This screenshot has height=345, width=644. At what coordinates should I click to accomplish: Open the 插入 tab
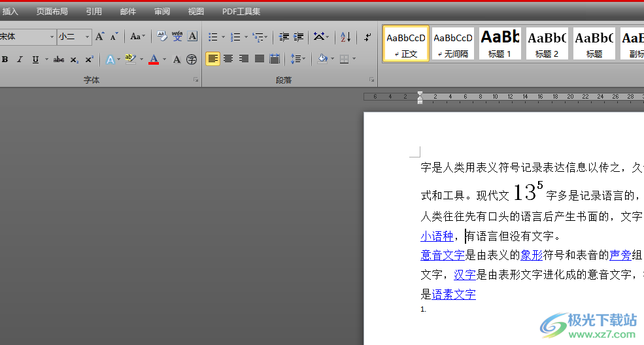pyautogui.click(x=10, y=12)
